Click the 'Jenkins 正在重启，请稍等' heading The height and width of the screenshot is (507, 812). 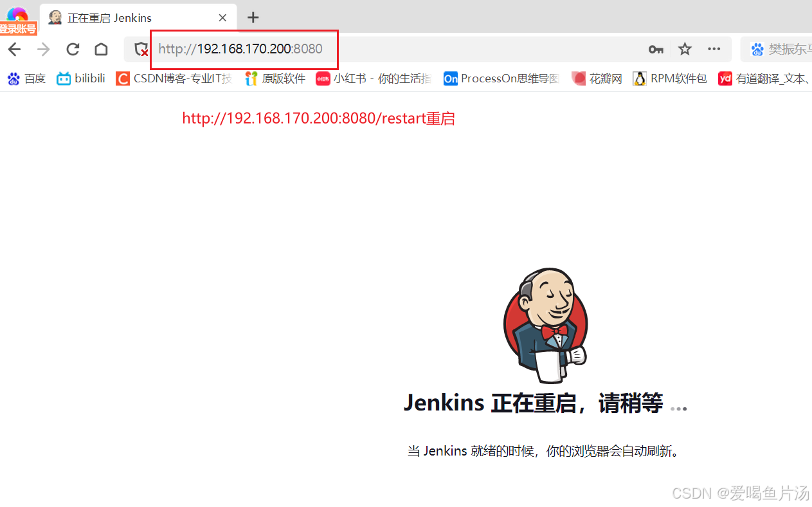[545, 403]
